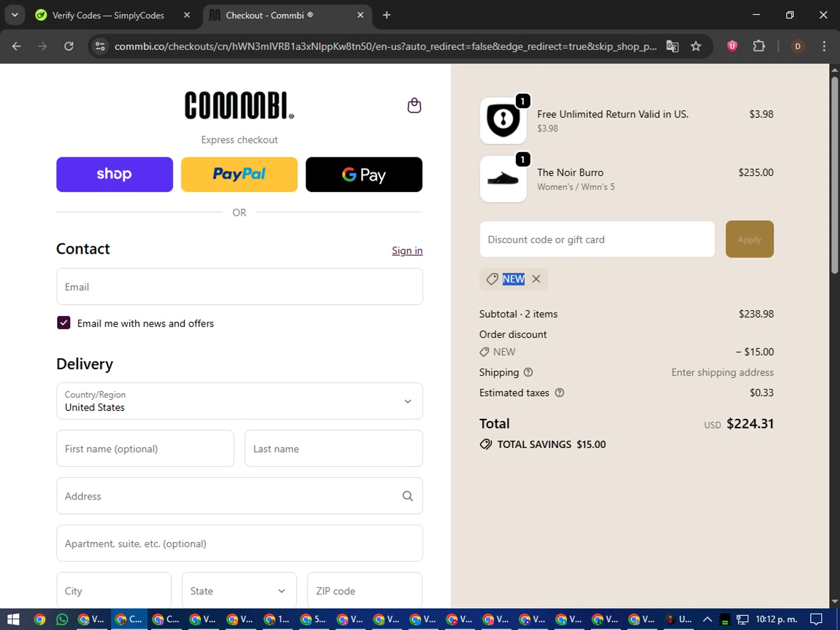The width and height of the screenshot is (840, 630).
Task: Click the Discount code or gift card field
Action: coord(597,239)
